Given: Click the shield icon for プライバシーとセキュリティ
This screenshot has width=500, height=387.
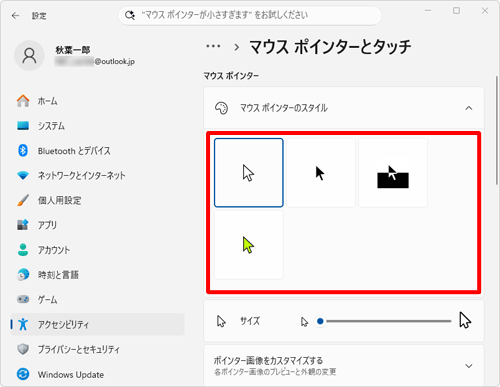Looking at the screenshot, I should pyautogui.click(x=23, y=349).
